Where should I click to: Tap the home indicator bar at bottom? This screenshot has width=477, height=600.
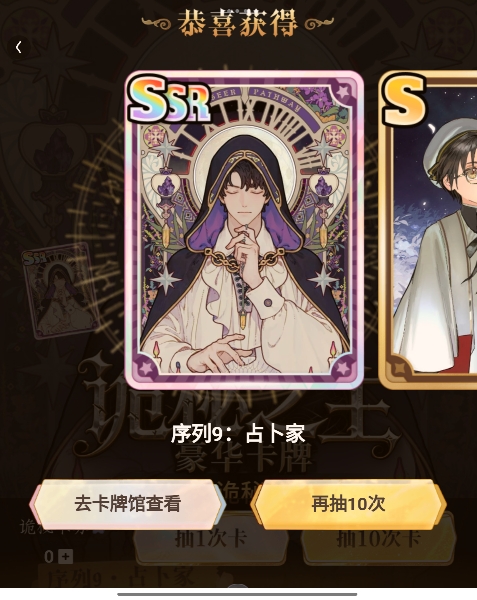(x=237, y=594)
